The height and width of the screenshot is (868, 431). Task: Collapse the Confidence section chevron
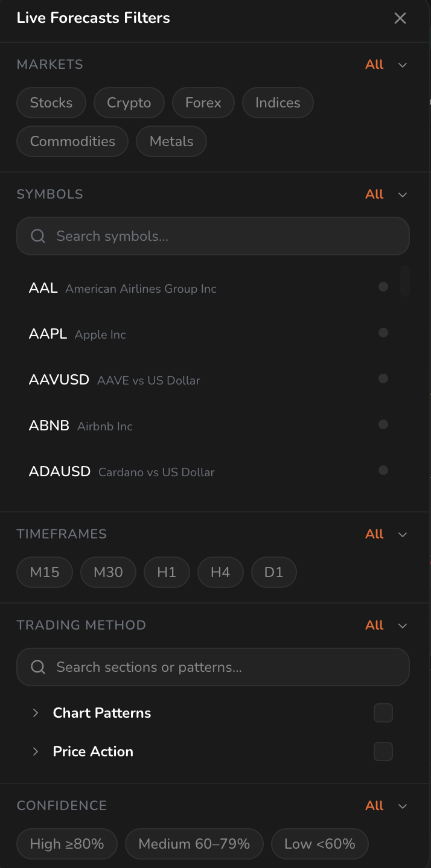pos(403,806)
